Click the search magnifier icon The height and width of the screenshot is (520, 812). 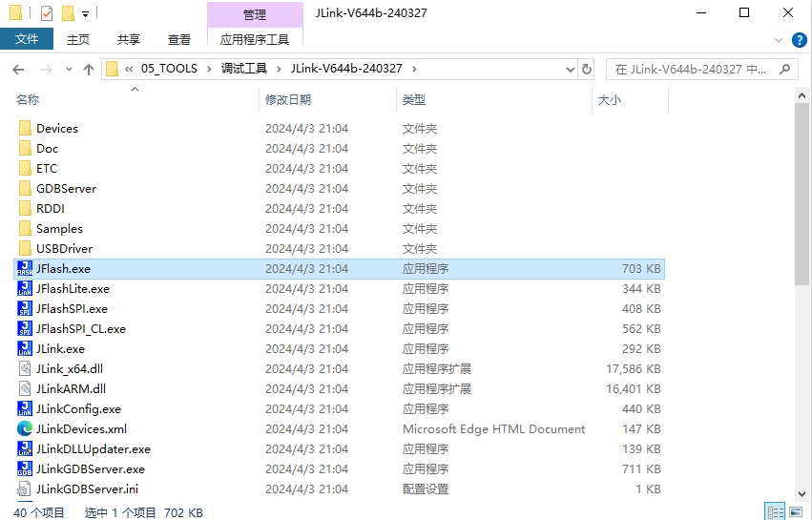(x=784, y=69)
